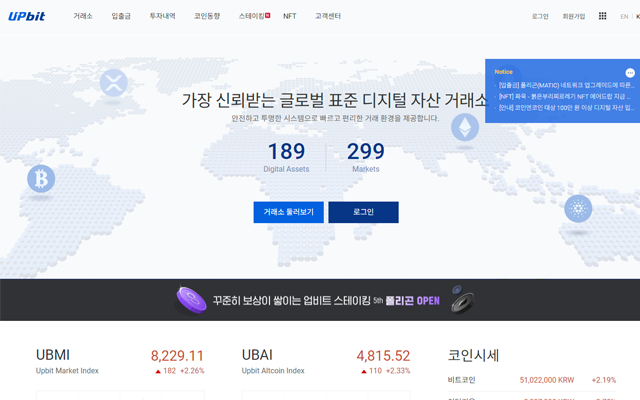Click the UBAI index title
The width and height of the screenshot is (640, 400).
coord(257,355)
